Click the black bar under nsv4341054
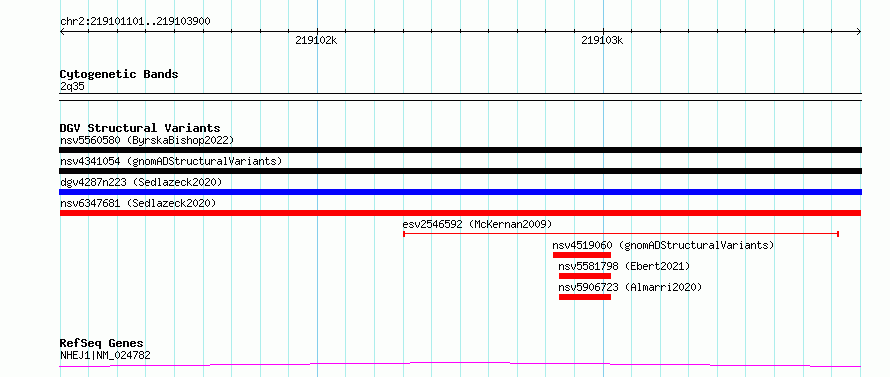The height and width of the screenshot is (377, 890). (x=460, y=171)
